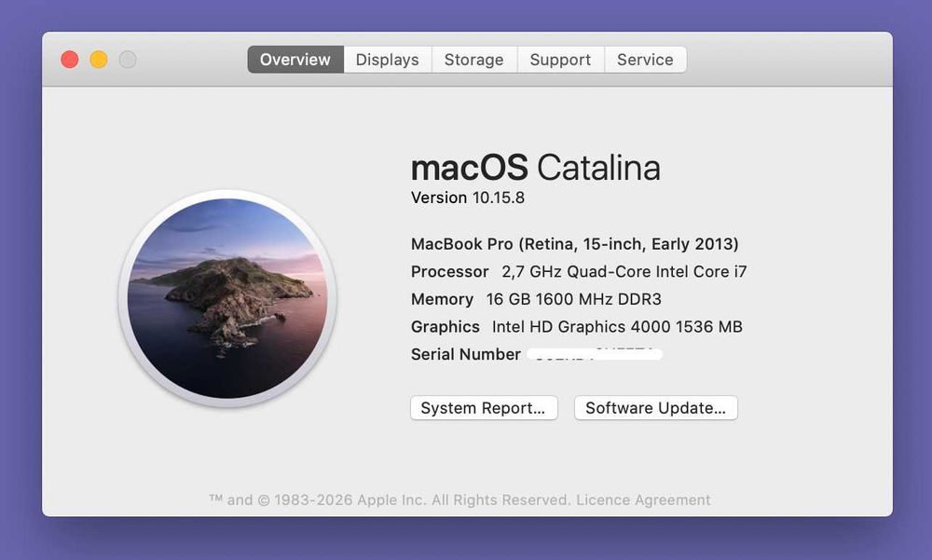Open the Storage tab
This screenshot has width=932, height=560.
pos(474,60)
